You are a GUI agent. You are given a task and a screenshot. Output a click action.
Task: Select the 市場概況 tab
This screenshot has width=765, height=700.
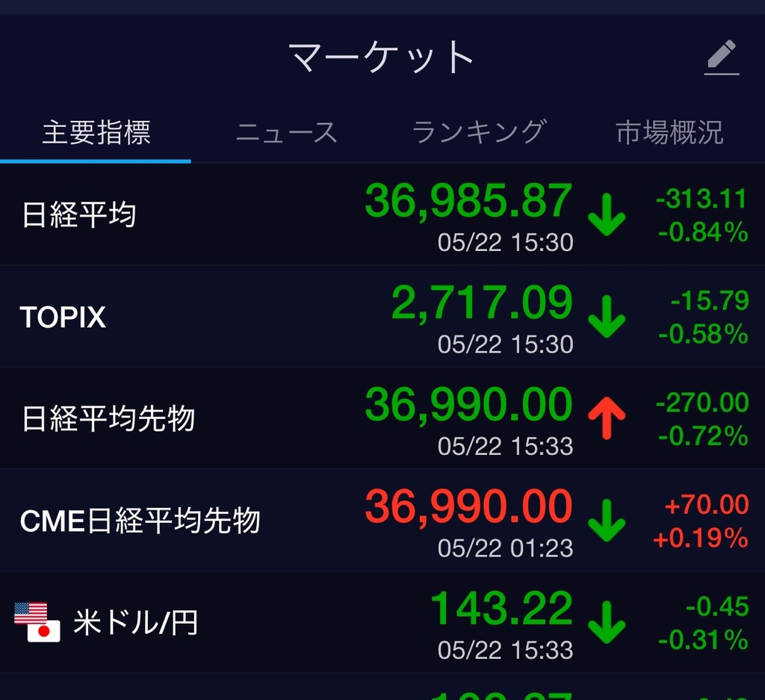coord(669,132)
